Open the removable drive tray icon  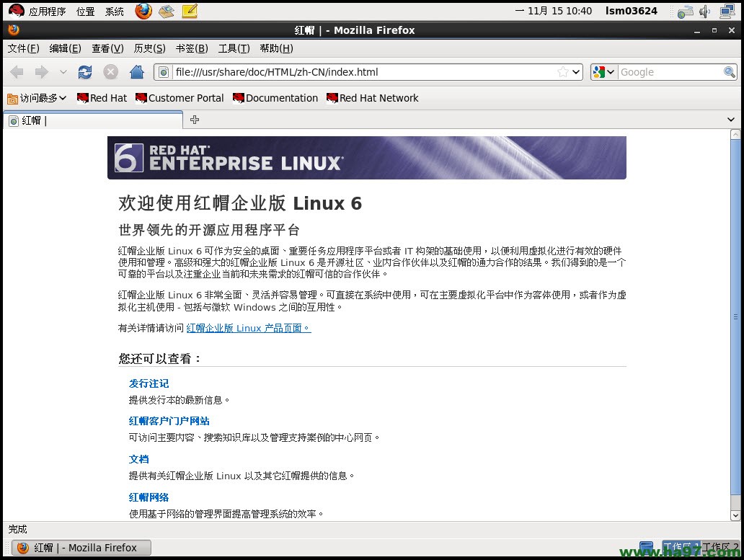tap(685, 12)
